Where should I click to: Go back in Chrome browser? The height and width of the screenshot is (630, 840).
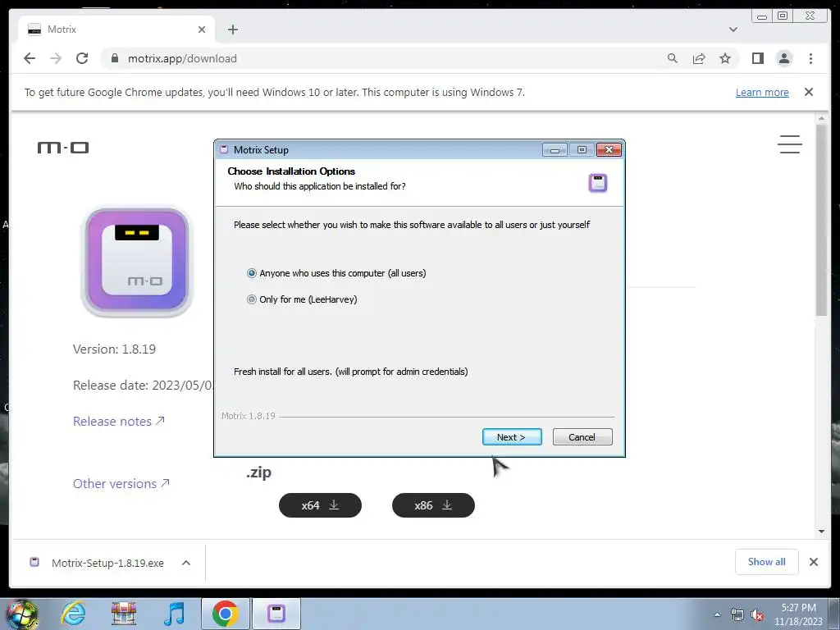click(x=30, y=58)
